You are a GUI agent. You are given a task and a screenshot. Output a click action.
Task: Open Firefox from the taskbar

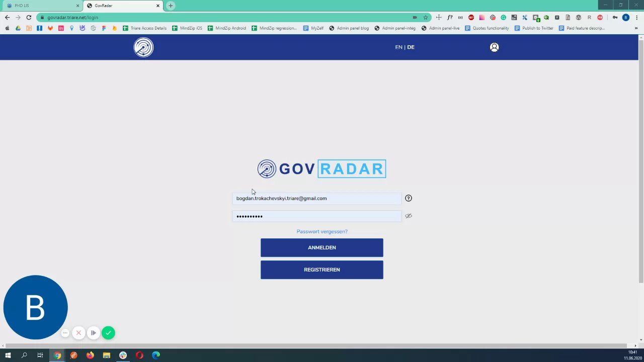coord(90,355)
